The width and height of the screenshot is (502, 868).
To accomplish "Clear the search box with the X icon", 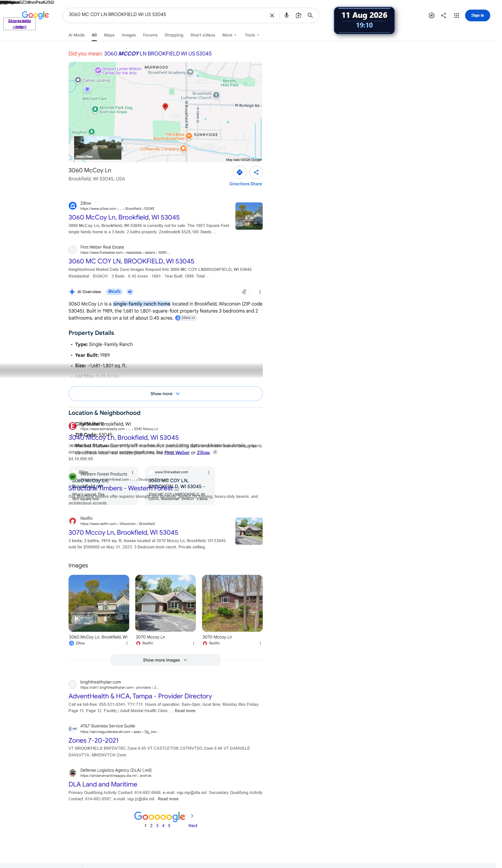I will tap(272, 16).
